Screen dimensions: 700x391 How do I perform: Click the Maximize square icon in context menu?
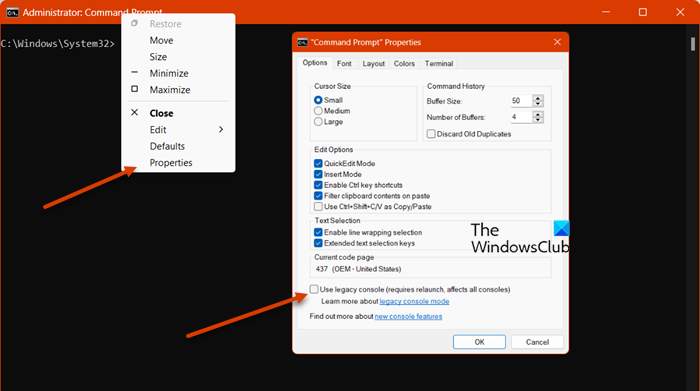[x=134, y=89]
